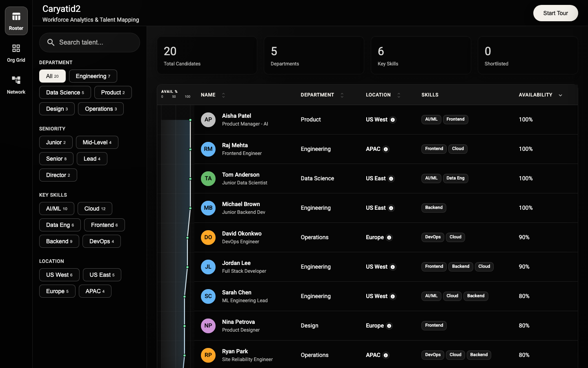Open the Roster view icon
Screen dimensions: 588x368
tap(16, 17)
